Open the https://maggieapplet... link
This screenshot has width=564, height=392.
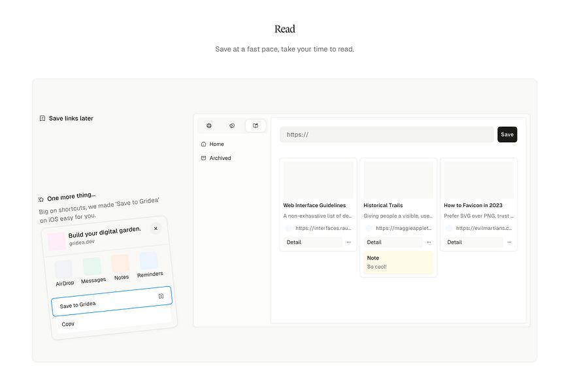click(404, 228)
